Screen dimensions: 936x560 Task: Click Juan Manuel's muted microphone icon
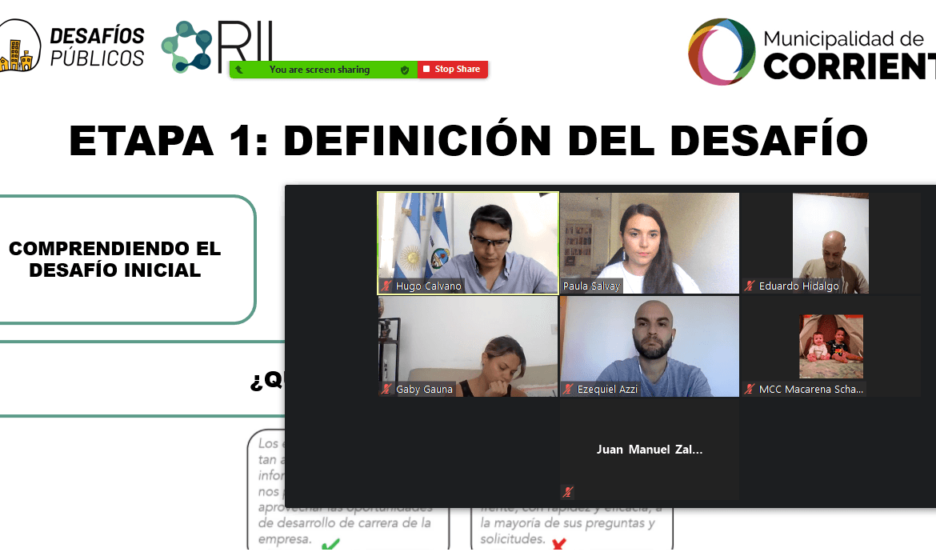[x=568, y=492]
